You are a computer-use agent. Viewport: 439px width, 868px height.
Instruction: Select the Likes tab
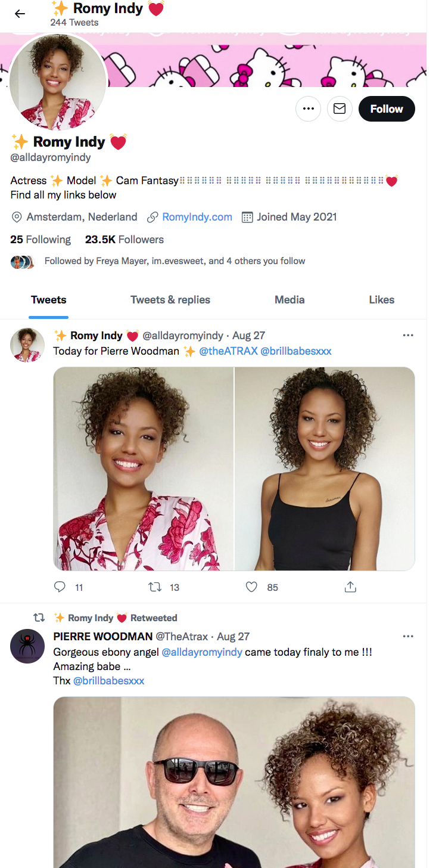[x=381, y=300]
